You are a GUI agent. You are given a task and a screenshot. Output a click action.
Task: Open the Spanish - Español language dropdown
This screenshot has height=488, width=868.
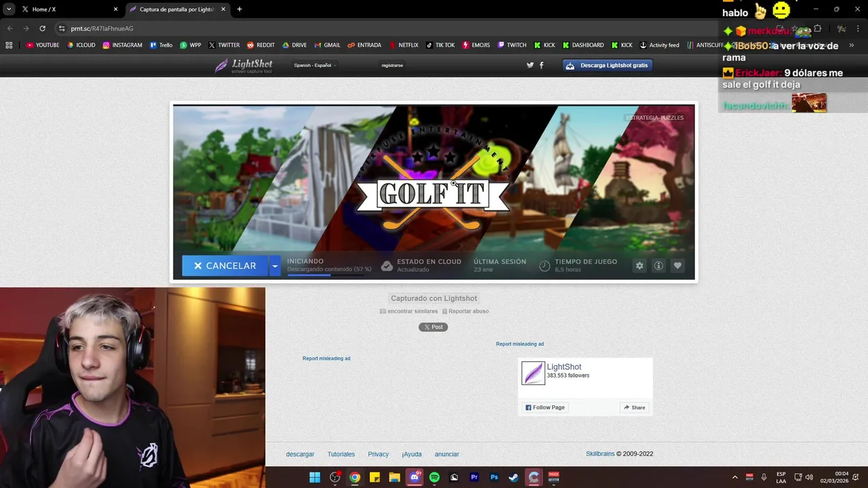[x=315, y=65]
